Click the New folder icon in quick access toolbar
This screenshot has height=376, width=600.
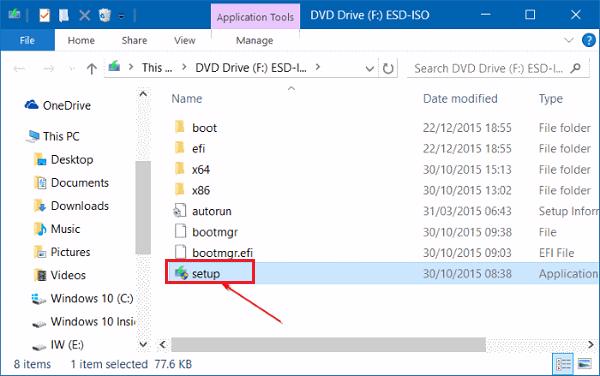[x=64, y=15]
